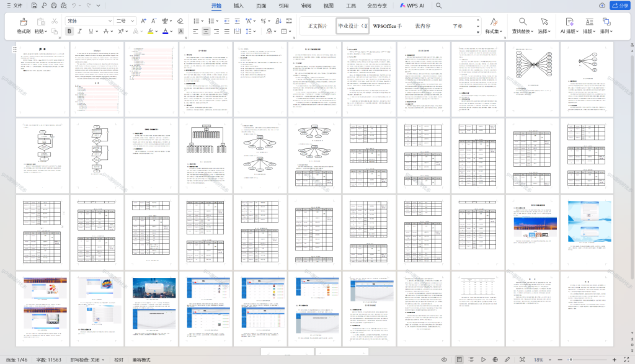Click the Redo arrow icon
This screenshot has height=364, width=635.
coord(89,6)
